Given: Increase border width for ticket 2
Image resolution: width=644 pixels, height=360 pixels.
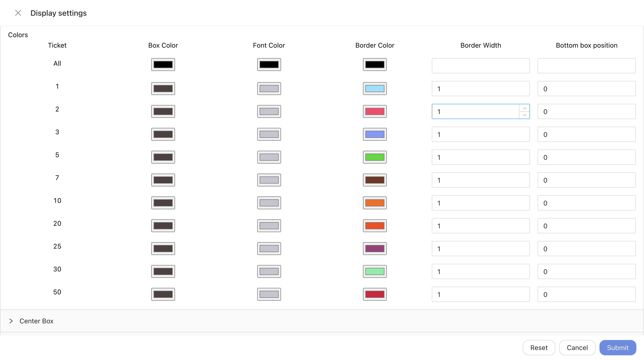Looking at the screenshot, I should coord(524,108).
